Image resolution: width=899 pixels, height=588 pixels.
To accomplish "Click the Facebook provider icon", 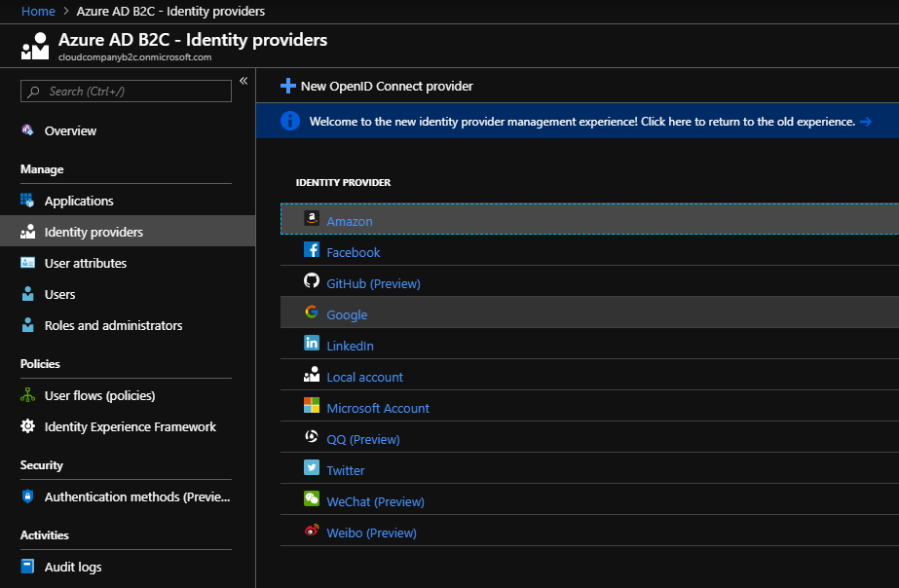I will click(311, 252).
